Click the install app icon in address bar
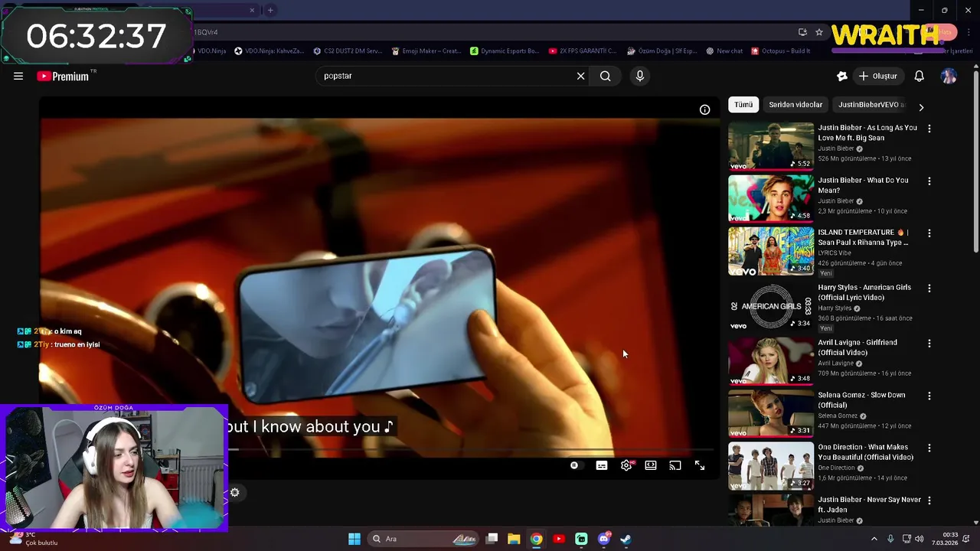Image resolution: width=980 pixels, height=551 pixels. tap(802, 32)
